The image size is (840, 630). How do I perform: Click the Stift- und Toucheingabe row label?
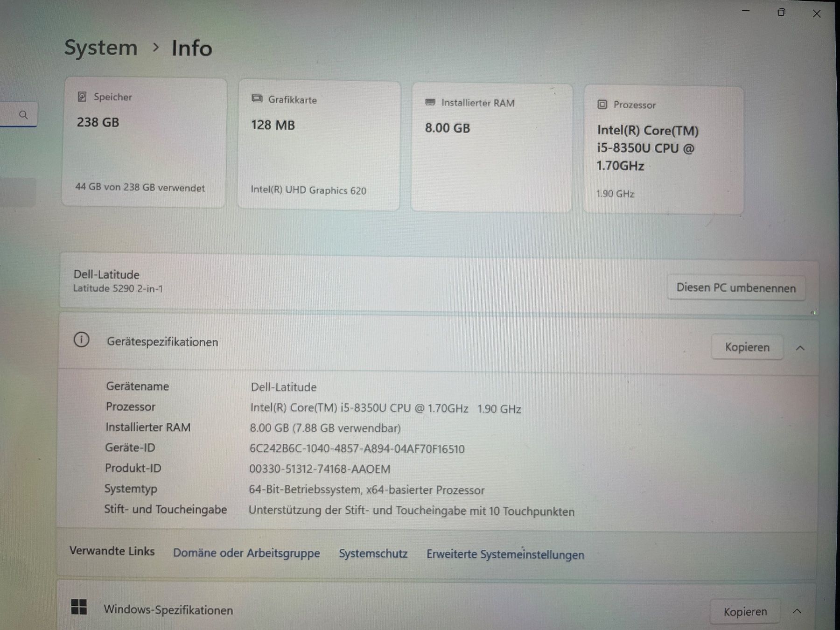[166, 509]
